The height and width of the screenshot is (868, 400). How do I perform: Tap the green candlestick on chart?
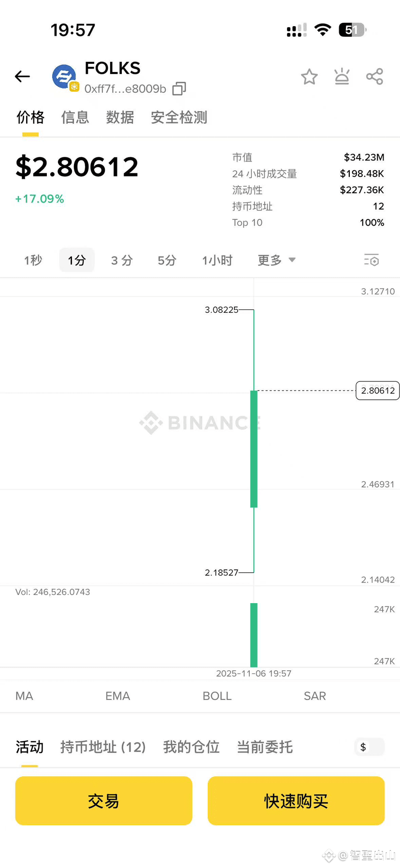pyautogui.click(x=254, y=449)
